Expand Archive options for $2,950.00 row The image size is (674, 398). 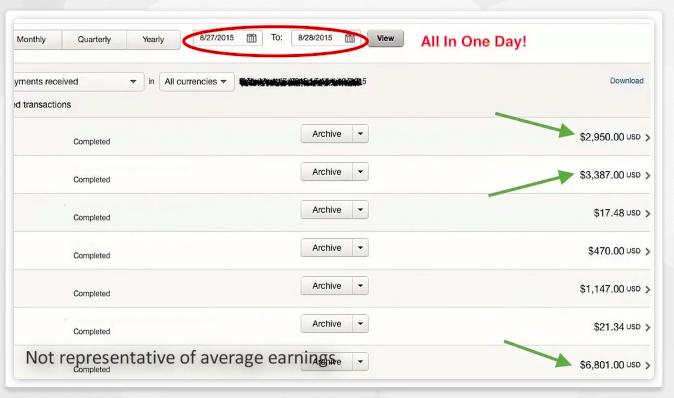coord(360,134)
